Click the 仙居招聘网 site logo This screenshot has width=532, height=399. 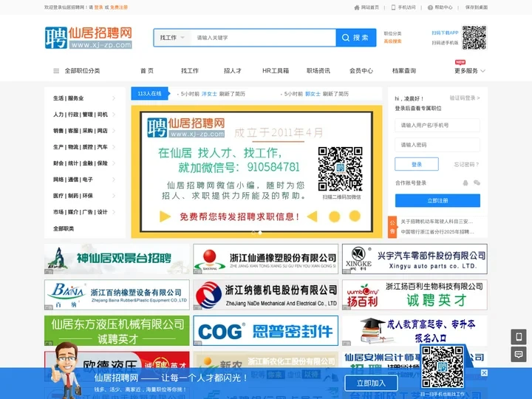88,38
